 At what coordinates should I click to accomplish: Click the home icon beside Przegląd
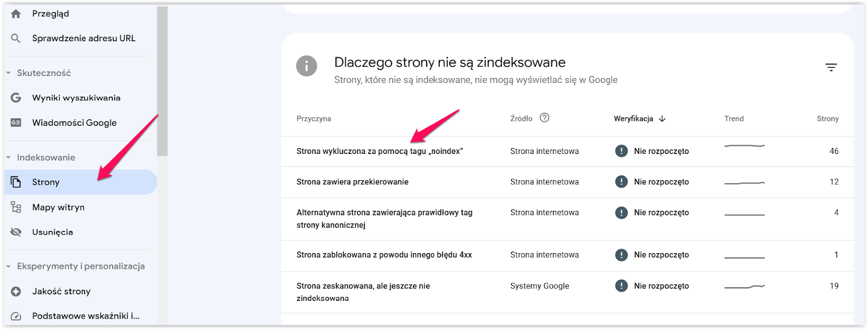click(16, 14)
